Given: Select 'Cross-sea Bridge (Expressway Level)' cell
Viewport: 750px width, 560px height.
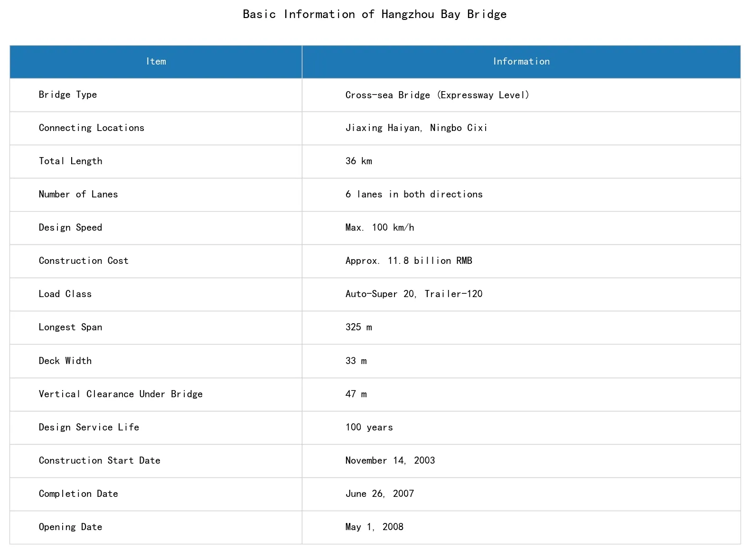Looking at the screenshot, I should pyautogui.click(x=521, y=95).
